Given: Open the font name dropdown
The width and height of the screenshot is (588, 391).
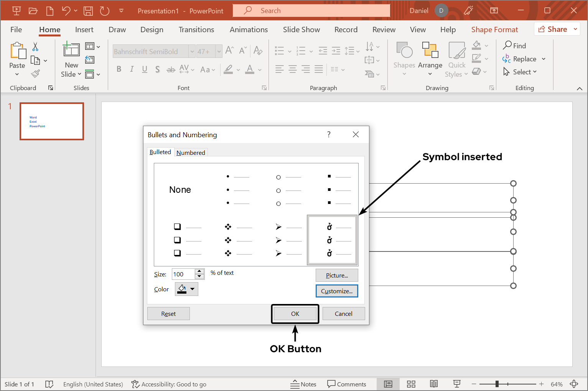Looking at the screenshot, I should pos(192,51).
